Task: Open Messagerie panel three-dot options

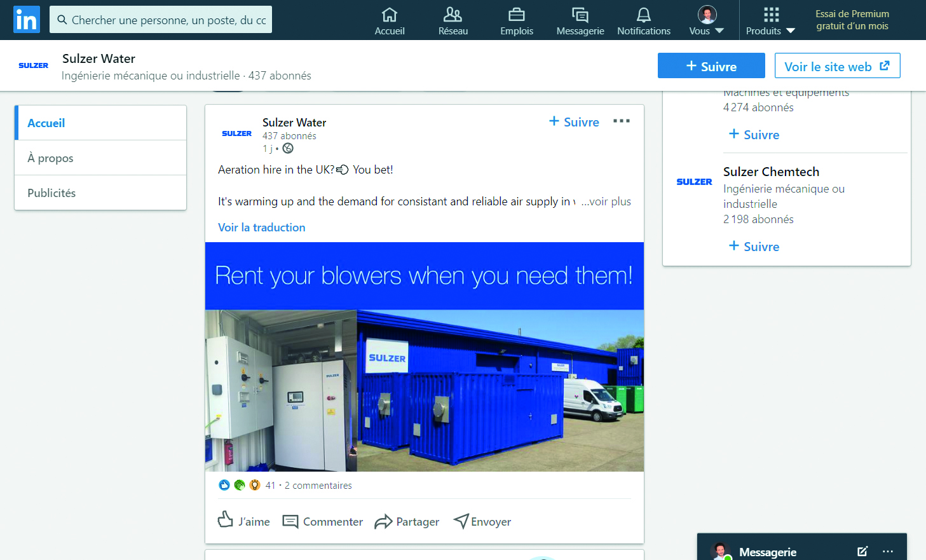Action: 888,551
